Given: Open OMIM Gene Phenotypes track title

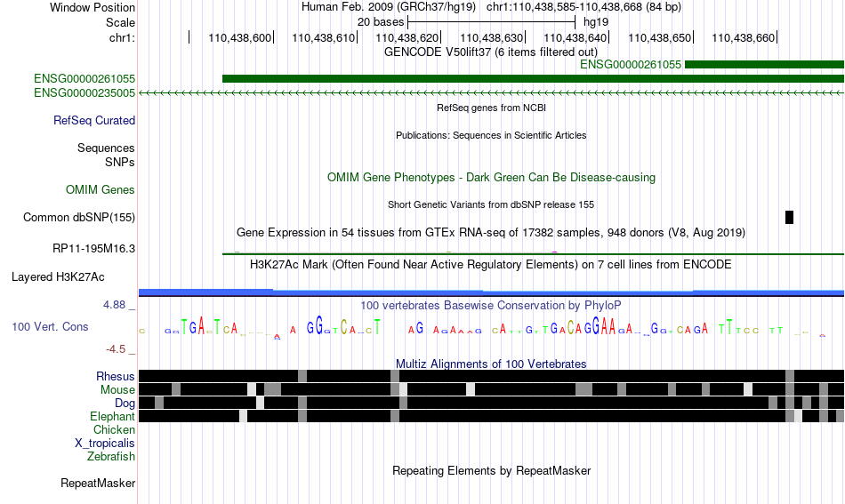Looking at the screenshot, I should [x=491, y=177].
